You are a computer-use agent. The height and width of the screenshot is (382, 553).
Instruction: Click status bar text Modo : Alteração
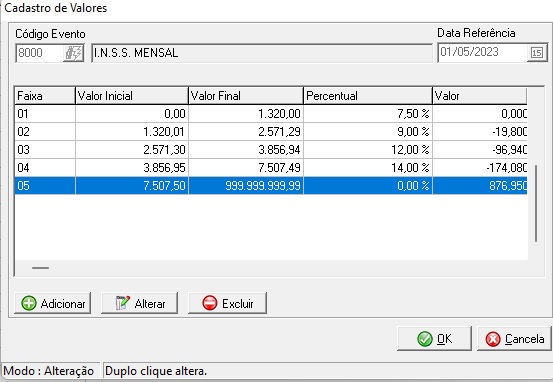point(49,371)
